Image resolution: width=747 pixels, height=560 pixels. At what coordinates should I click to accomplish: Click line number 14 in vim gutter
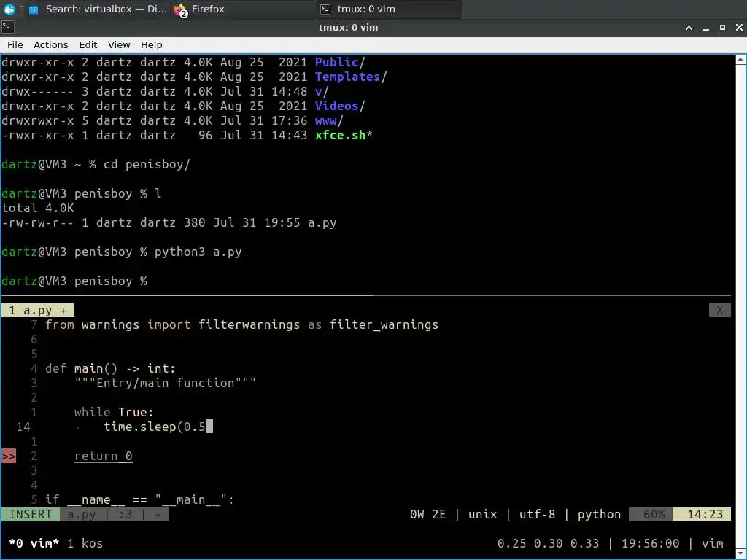[x=23, y=427]
